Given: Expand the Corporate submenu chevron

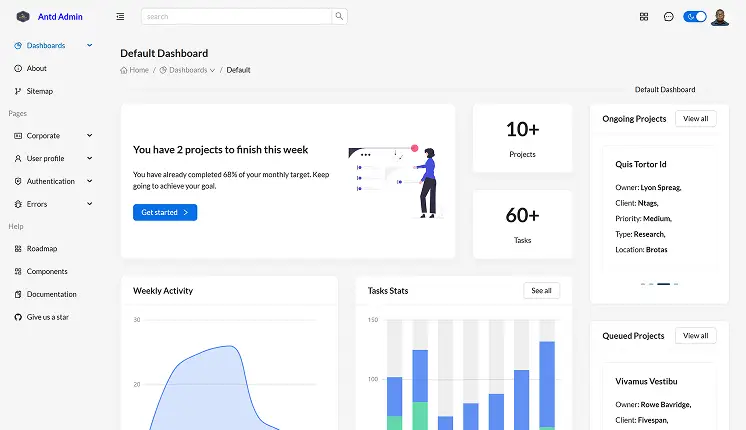Looking at the screenshot, I should 89,136.
